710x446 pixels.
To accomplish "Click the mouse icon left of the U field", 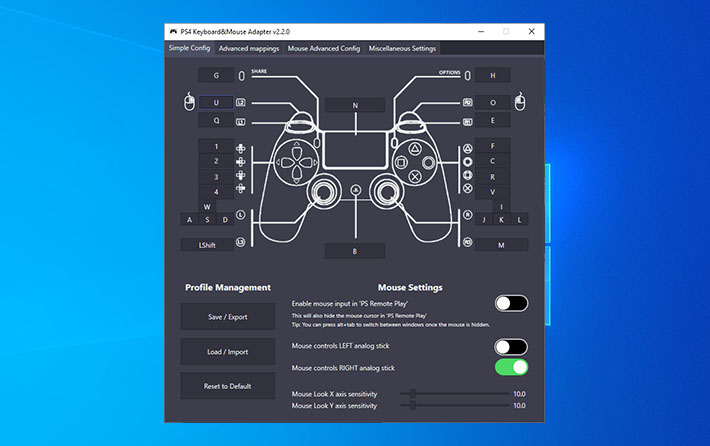I will tap(189, 101).
